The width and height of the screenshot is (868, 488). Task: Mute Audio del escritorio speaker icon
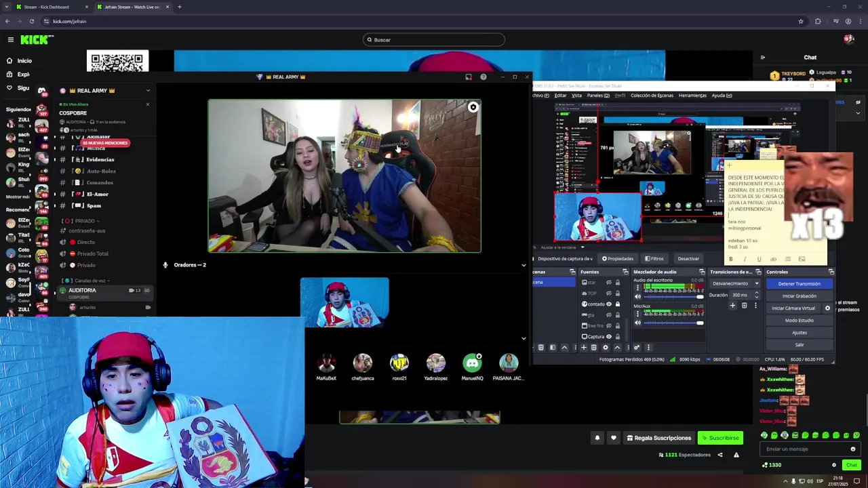point(637,296)
